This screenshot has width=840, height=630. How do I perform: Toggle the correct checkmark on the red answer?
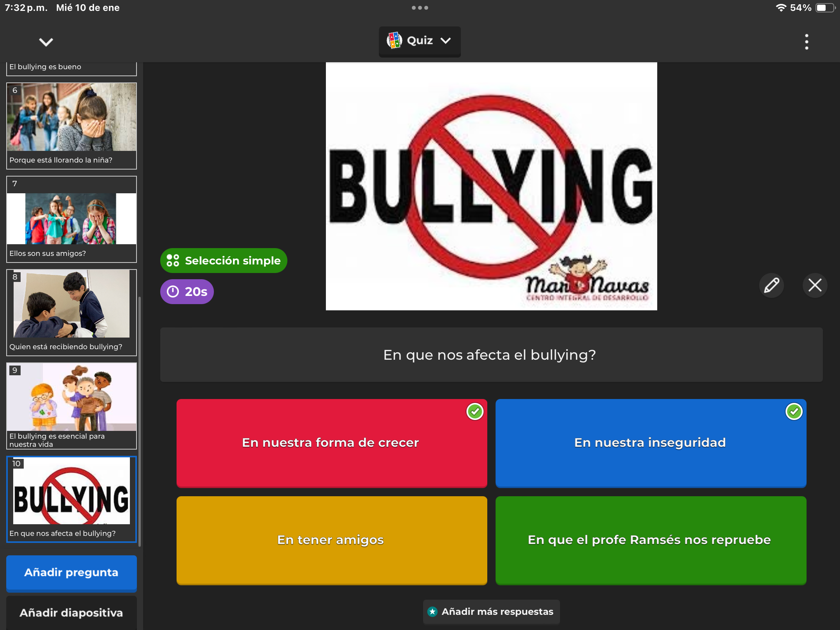(475, 411)
